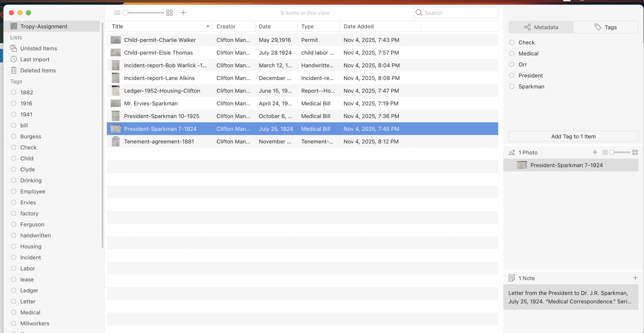The width and height of the screenshot is (644, 333).
Task: Add a photo with the plus icon in the Photo panel
Action: pyautogui.click(x=595, y=152)
